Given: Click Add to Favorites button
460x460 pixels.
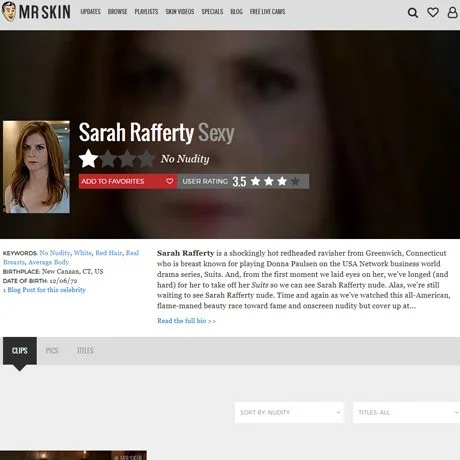Looking at the screenshot, I should (x=128, y=181).
